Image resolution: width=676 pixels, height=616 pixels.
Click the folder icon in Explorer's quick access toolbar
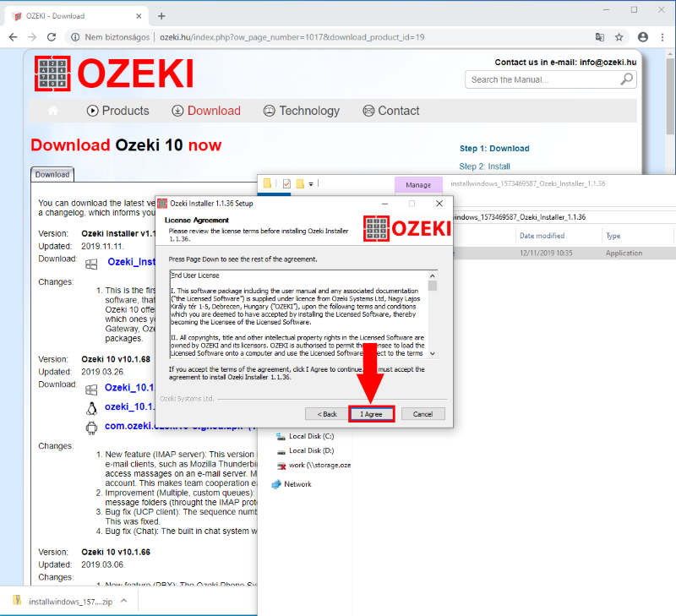267,183
